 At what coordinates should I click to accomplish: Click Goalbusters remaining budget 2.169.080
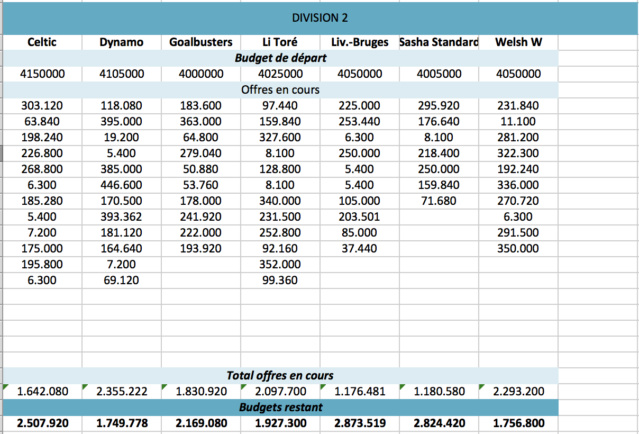(x=201, y=423)
